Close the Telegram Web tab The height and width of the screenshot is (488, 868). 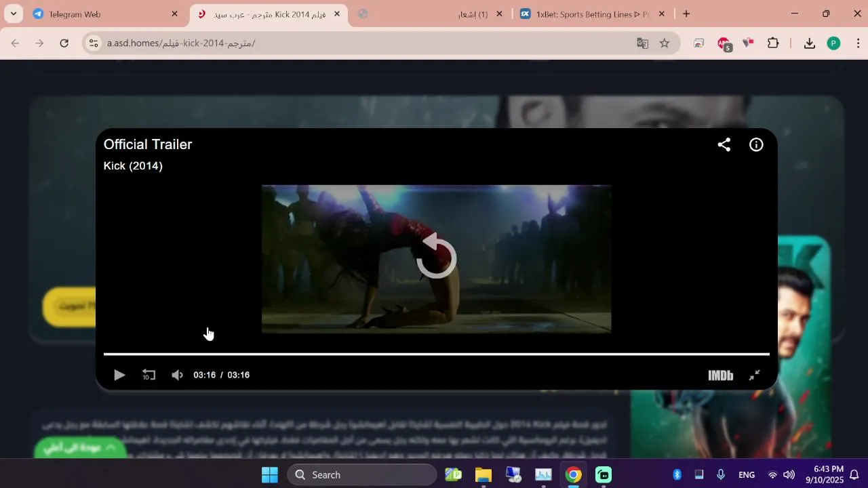tap(174, 14)
